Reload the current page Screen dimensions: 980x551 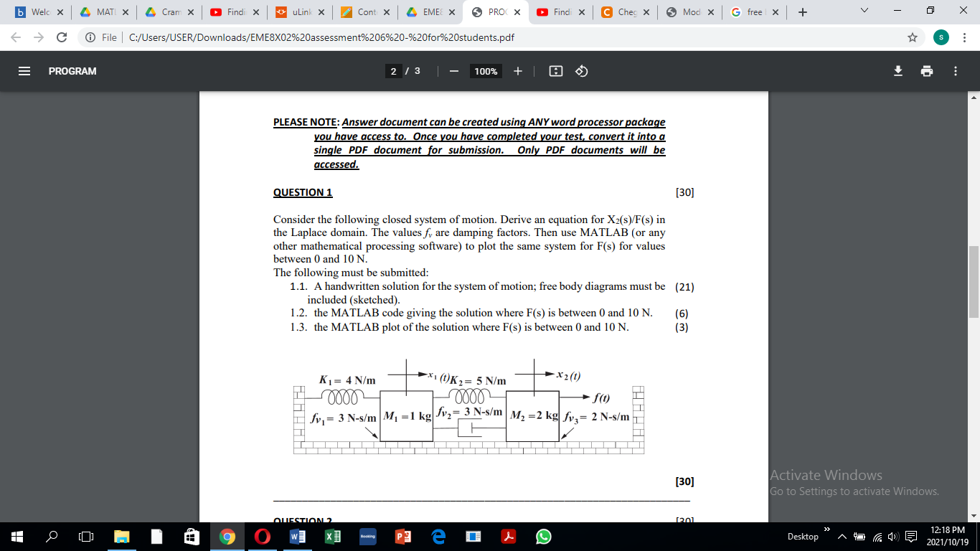coord(62,37)
